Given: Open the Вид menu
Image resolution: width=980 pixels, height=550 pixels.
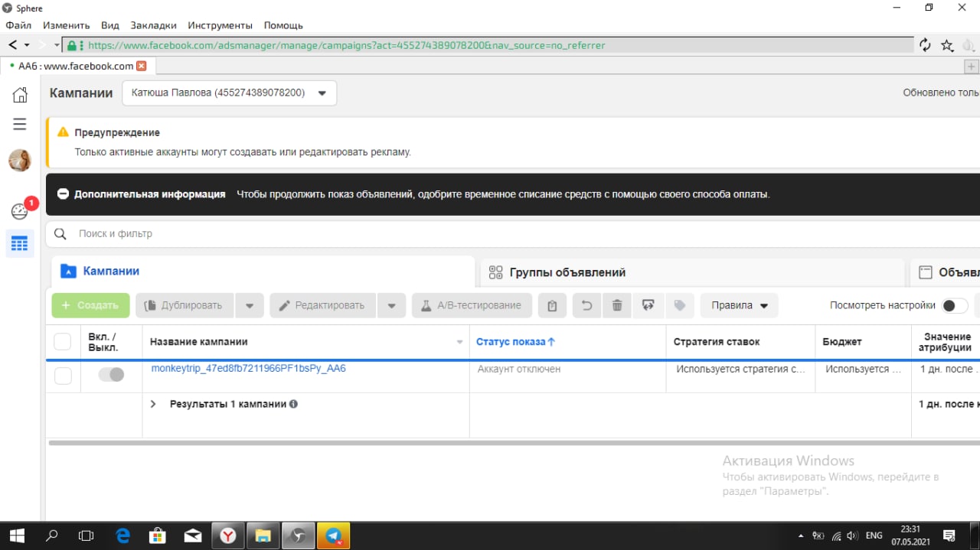Looking at the screenshot, I should click(x=110, y=25).
